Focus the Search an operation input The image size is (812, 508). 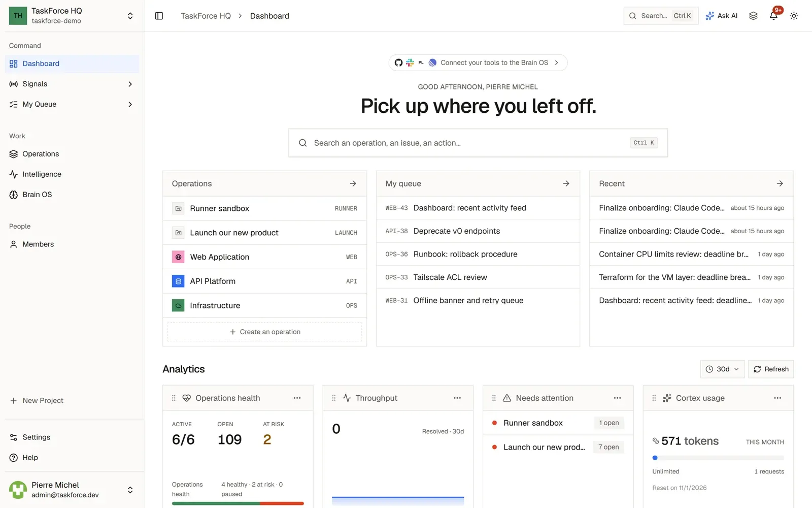(x=478, y=143)
